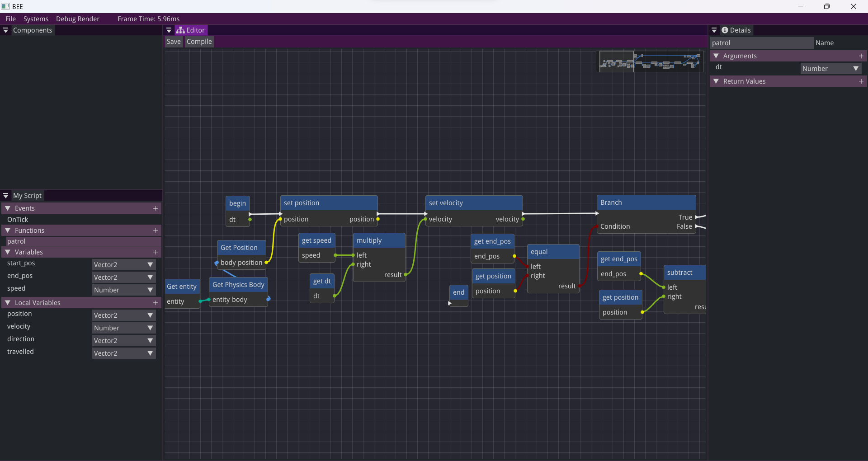Image resolution: width=868 pixels, height=461 pixels.
Task: Click the patrol name input field
Action: click(761, 43)
